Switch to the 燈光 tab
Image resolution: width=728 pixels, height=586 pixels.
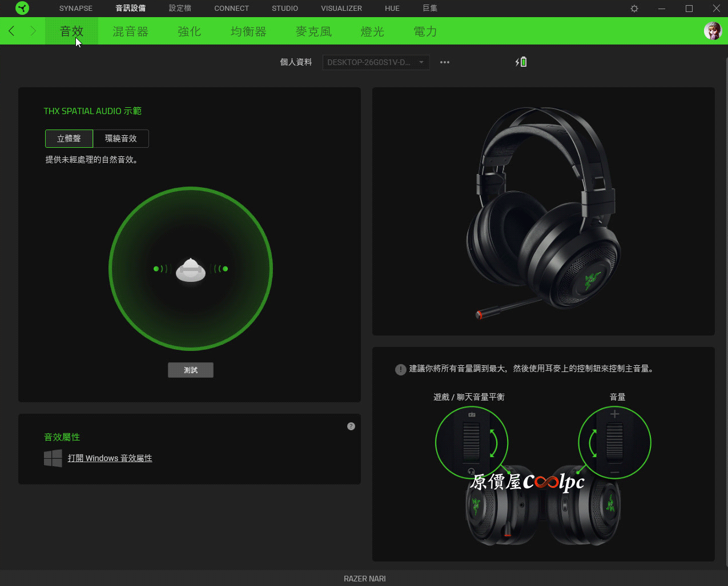coord(373,31)
